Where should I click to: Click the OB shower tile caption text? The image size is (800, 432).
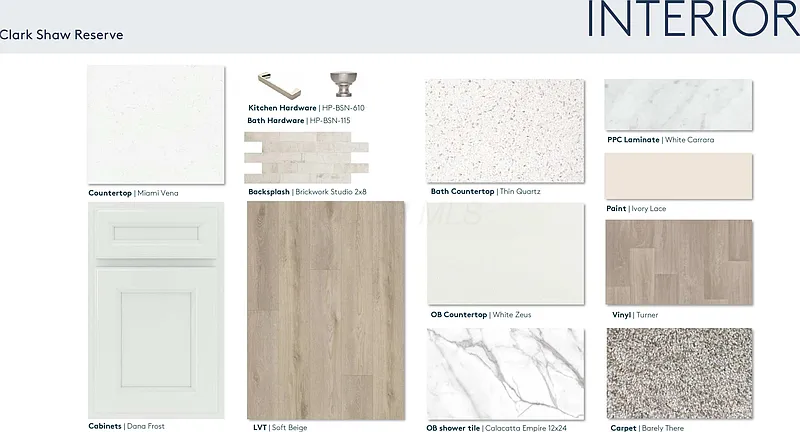tap(496, 427)
